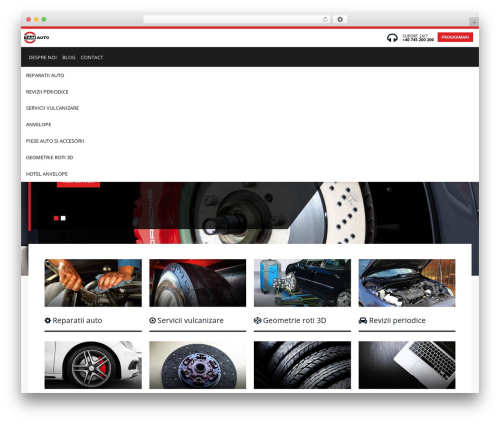Image resolution: width=500 pixels, height=423 pixels.
Task: Open the Geometrie roti 3D heading link
Action: pos(294,320)
